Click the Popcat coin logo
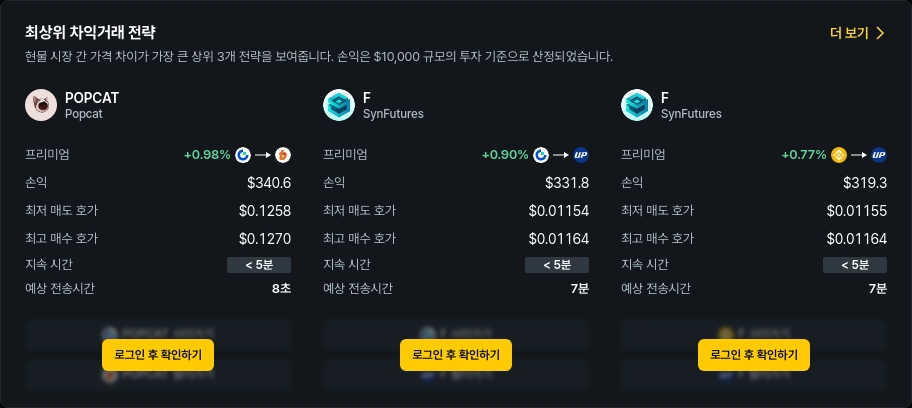Screen dimensions: 912x408 click(41, 105)
